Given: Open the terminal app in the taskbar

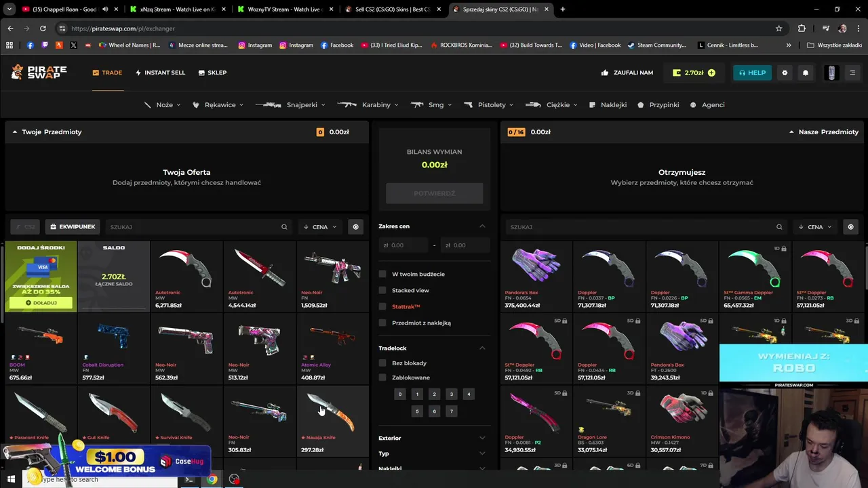Looking at the screenshot, I should coord(189,479).
